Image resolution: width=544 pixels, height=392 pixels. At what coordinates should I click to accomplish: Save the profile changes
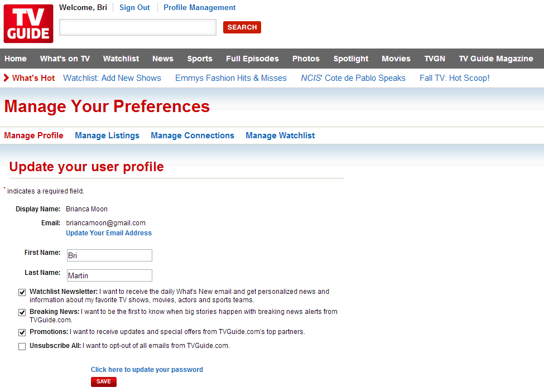[104, 381]
